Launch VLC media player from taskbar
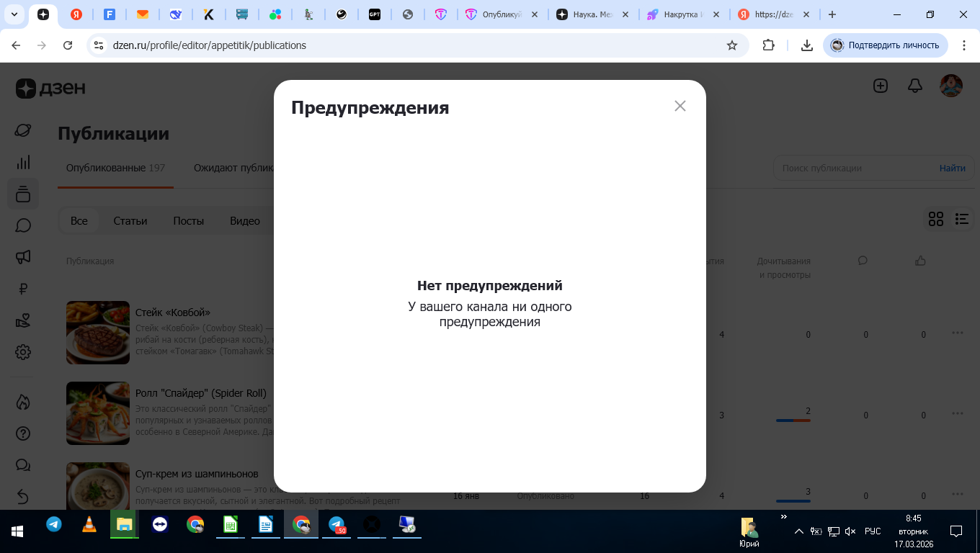980x553 pixels. (89, 525)
